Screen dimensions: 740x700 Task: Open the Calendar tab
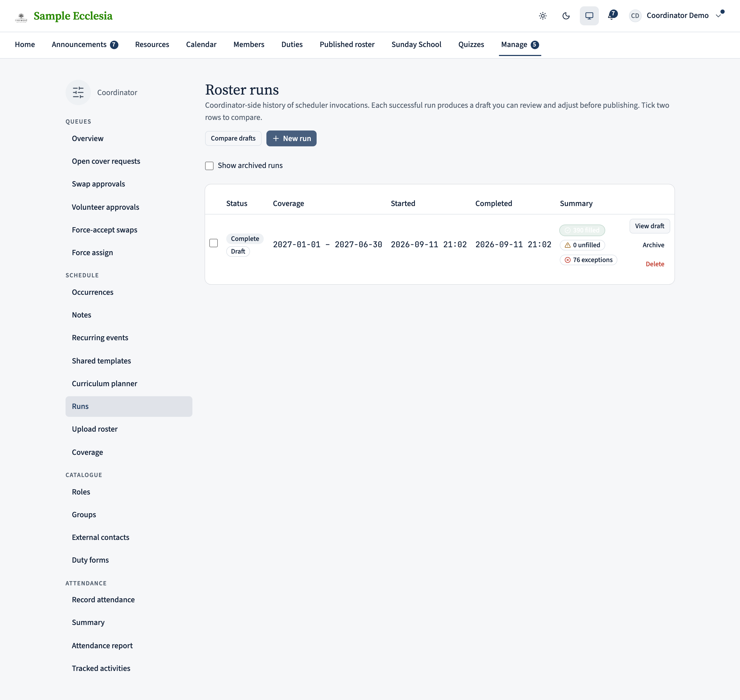click(x=201, y=44)
